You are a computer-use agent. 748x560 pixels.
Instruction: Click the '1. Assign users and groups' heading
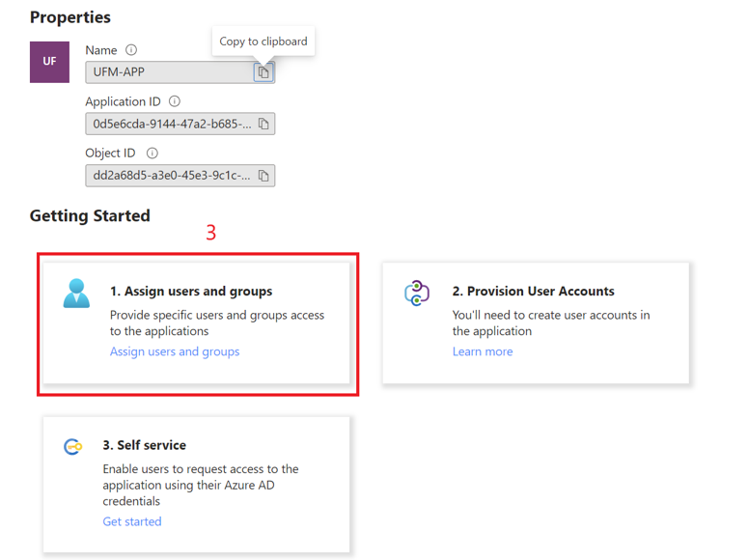(191, 292)
